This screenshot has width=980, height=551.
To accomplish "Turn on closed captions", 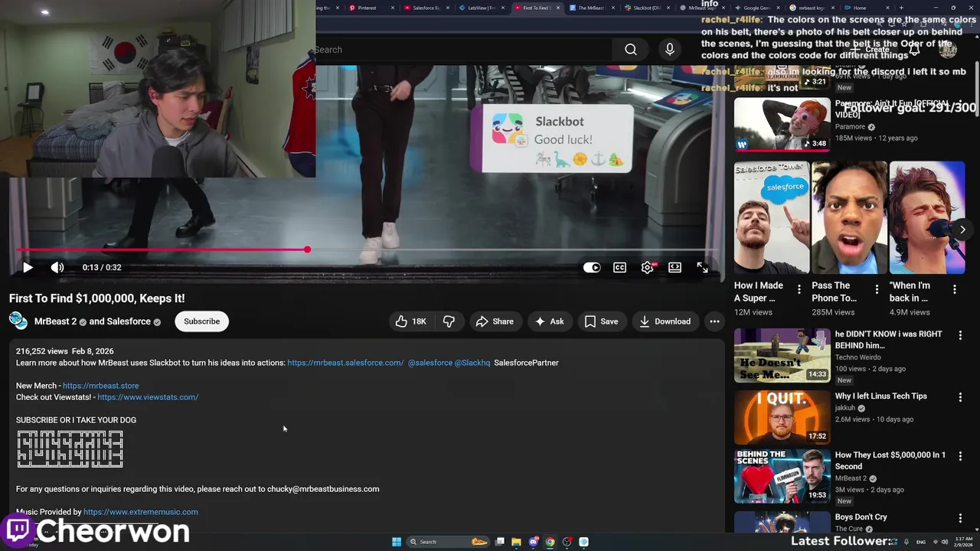I will pos(619,267).
